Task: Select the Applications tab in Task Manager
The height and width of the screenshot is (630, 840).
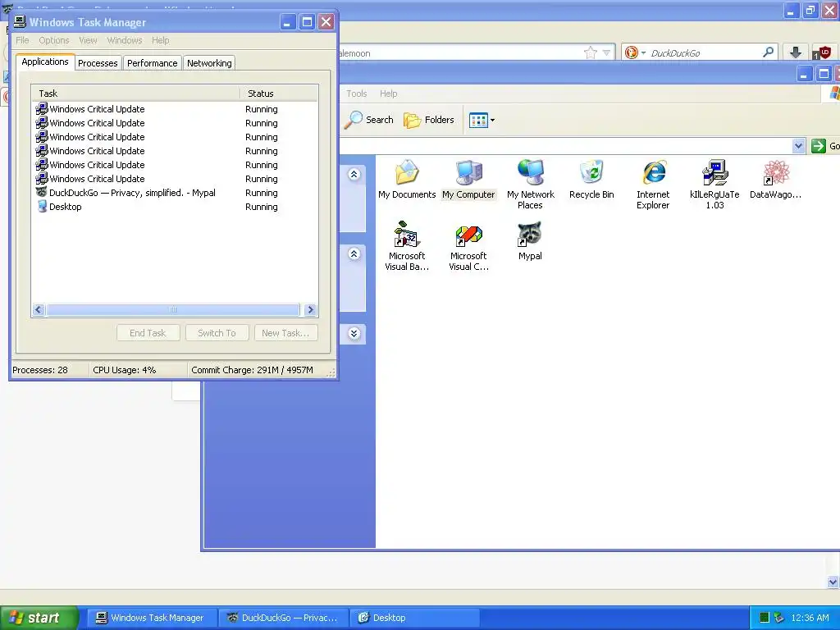Action: 45,62
